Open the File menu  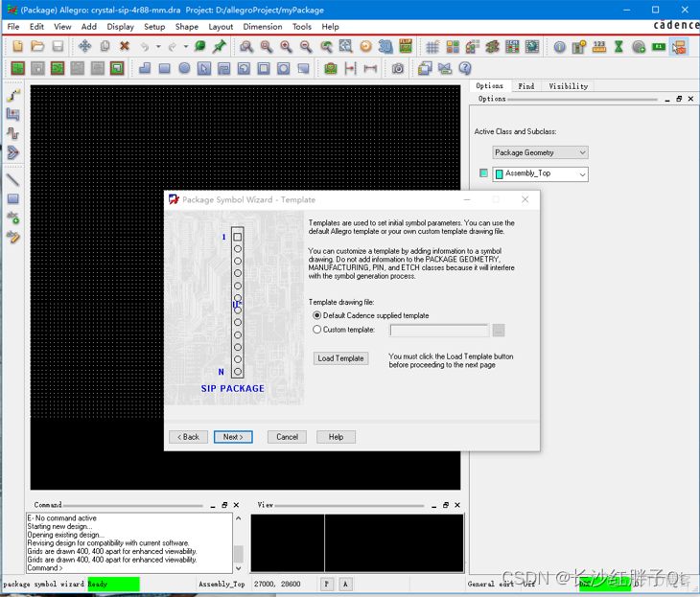[13, 27]
